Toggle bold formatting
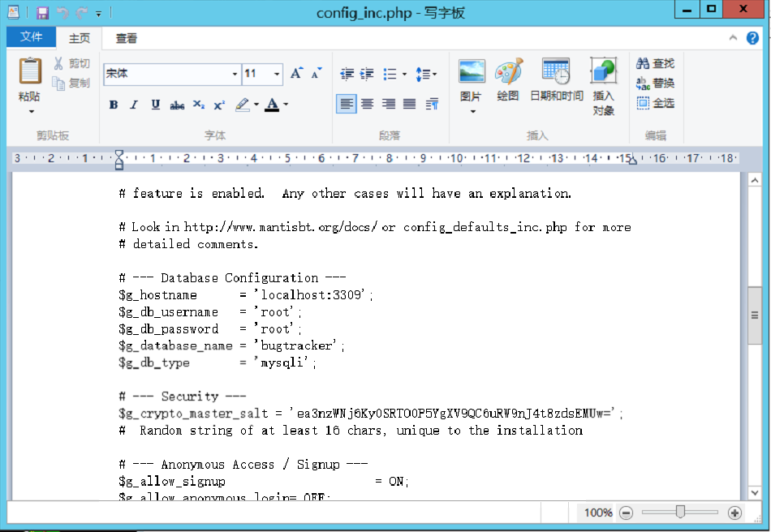 pos(114,104)
